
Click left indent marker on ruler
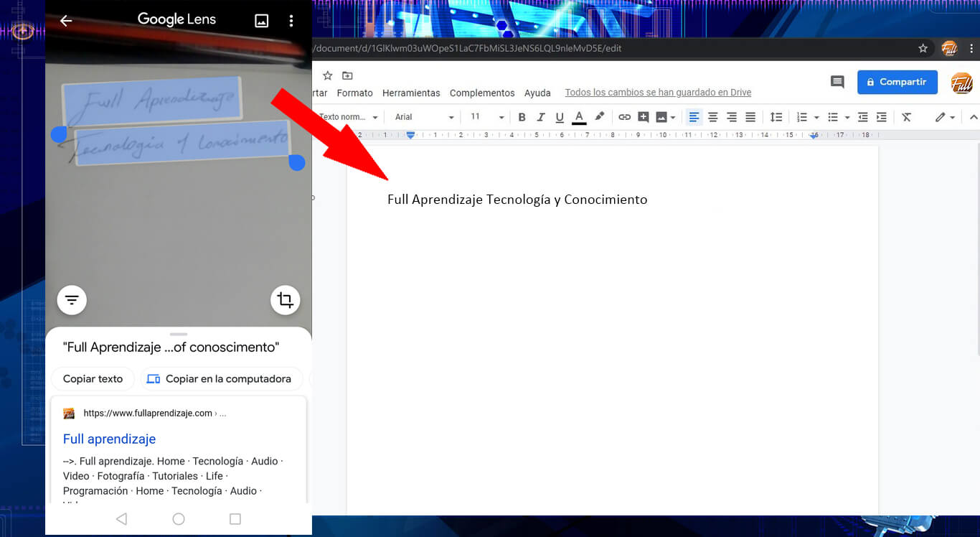pyautogui.click(x=410, y=135)
